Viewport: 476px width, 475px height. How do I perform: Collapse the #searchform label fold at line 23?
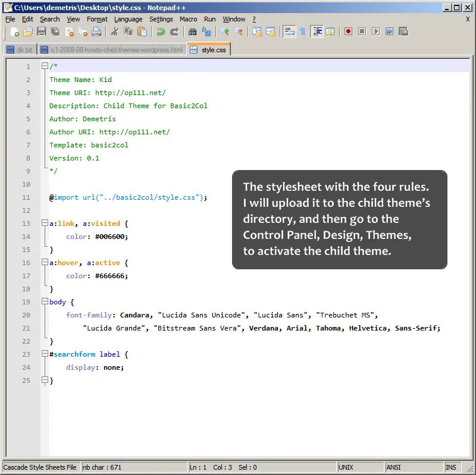point(45,354)
